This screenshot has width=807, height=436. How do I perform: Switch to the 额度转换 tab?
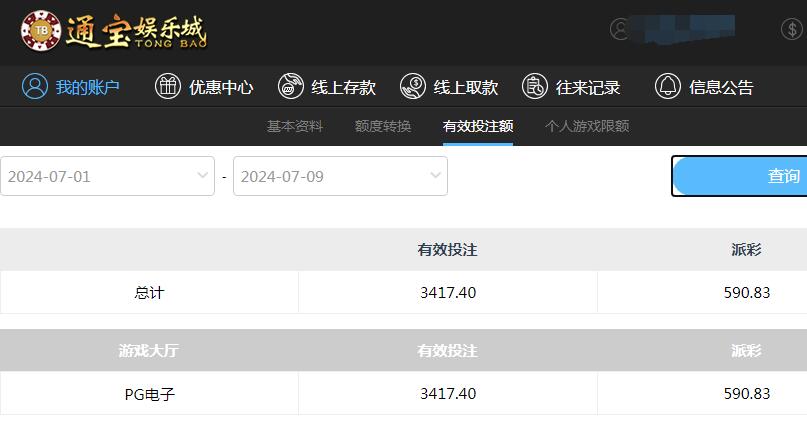point(383,126)
